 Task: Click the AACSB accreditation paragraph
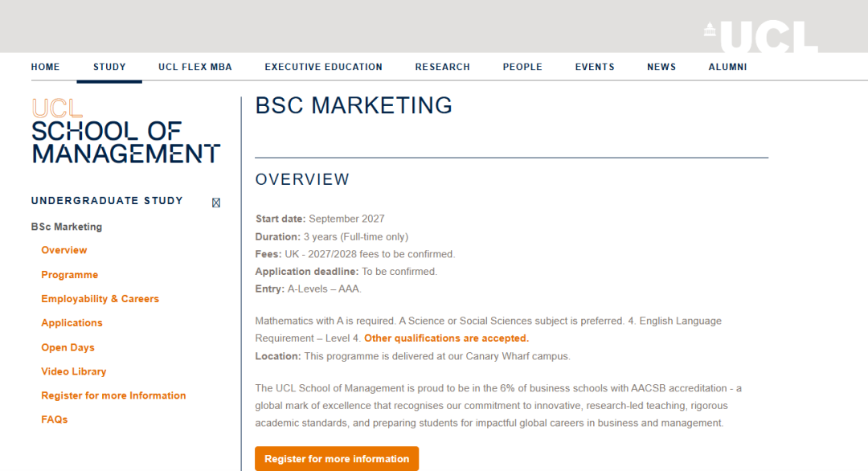(498, 406)
